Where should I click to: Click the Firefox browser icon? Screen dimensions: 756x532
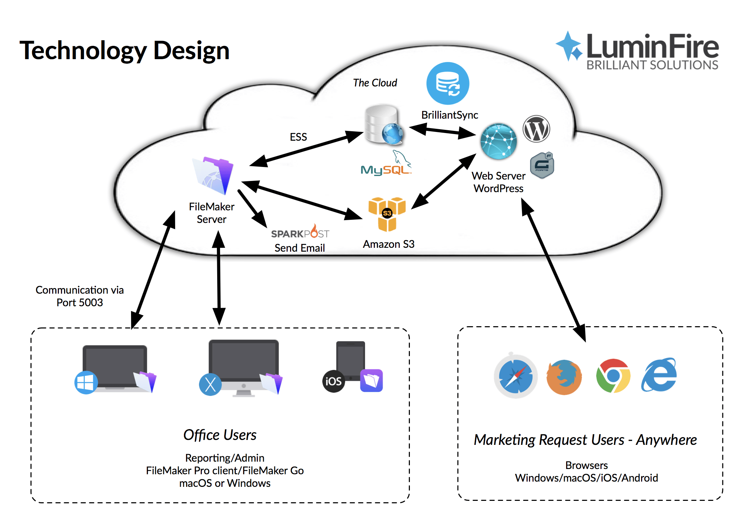[x=564, y=377]
